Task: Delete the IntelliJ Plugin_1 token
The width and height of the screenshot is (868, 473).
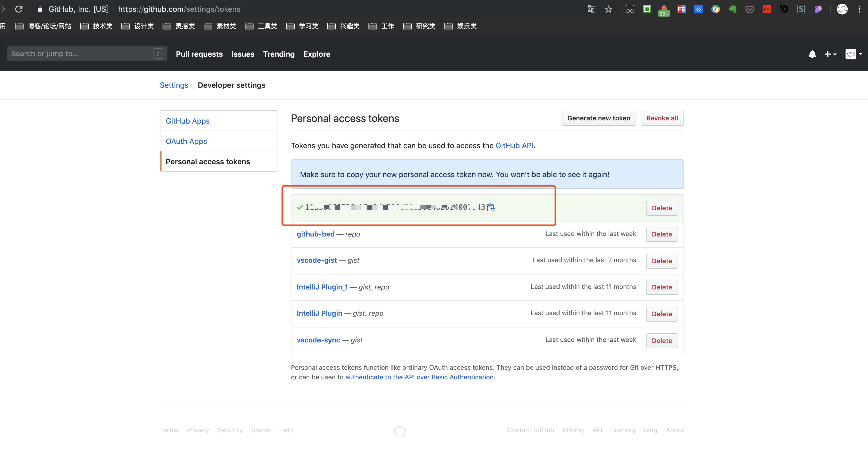Action: coord(662,287)
